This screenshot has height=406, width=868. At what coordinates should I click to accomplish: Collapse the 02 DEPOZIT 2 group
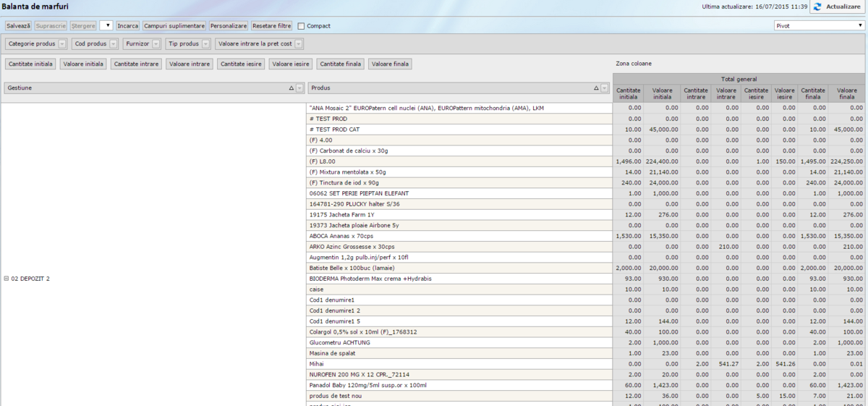click(7, 279)
